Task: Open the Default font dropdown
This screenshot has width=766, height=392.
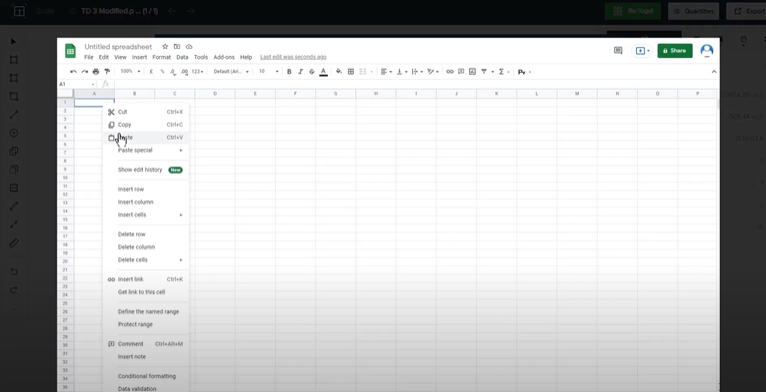Action: point(231,71)
